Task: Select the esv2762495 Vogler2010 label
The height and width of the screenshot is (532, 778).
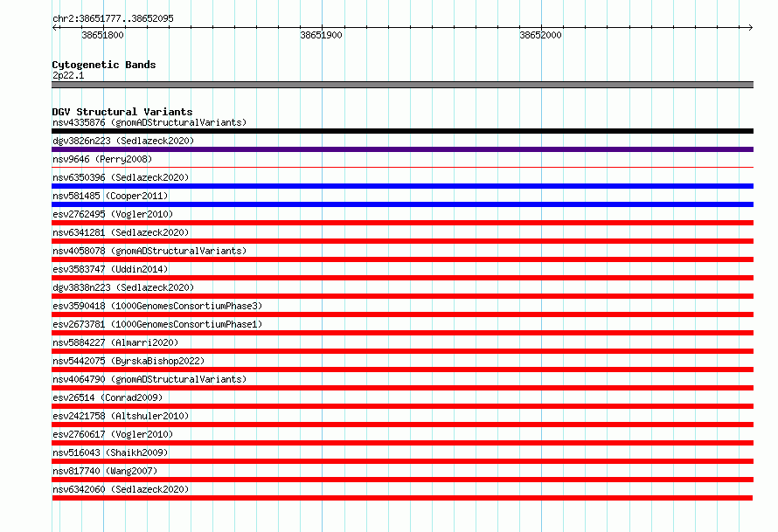Action: 113,214
